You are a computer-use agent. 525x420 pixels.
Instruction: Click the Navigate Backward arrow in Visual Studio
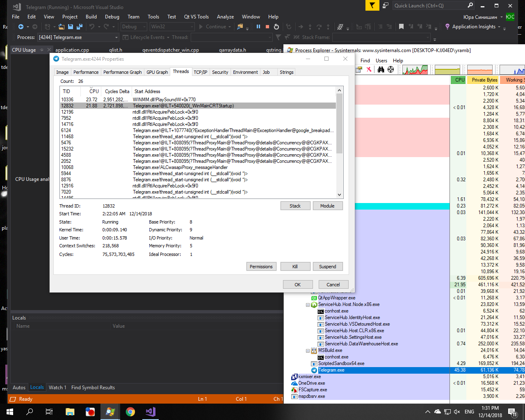click(x=21, y=27)
